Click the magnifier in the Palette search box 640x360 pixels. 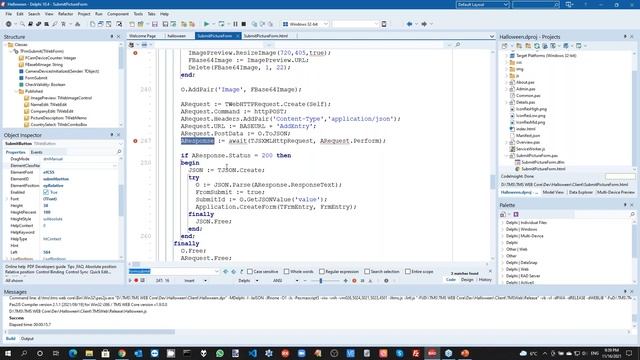click(x=632, y=214)
